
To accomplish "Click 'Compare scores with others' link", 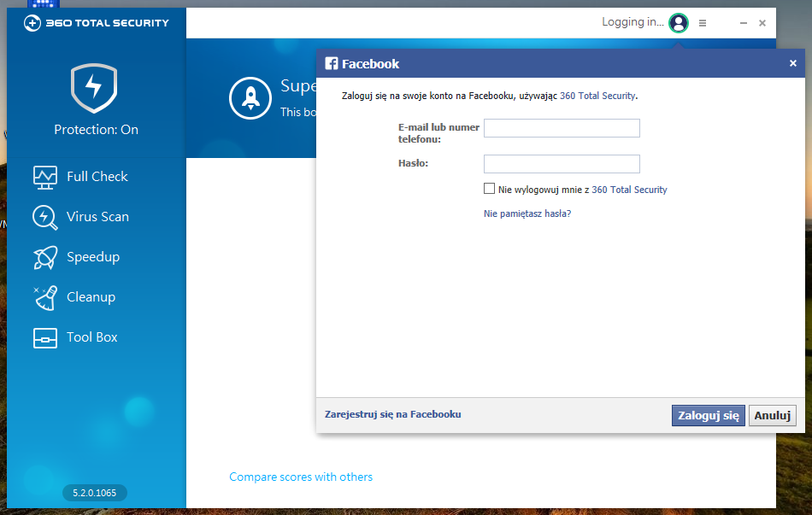I will [x=301, y=477].
